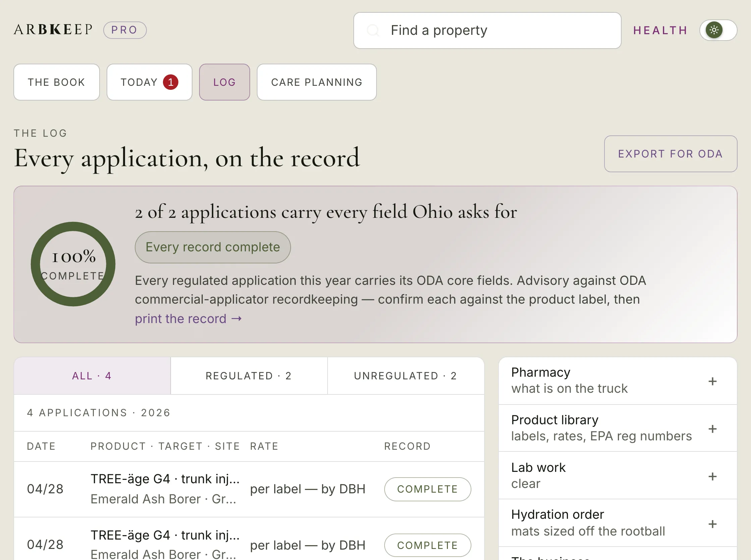Click the Every record complete pill
Viewport: 751px width, 560px height.
tap(213, 247)
